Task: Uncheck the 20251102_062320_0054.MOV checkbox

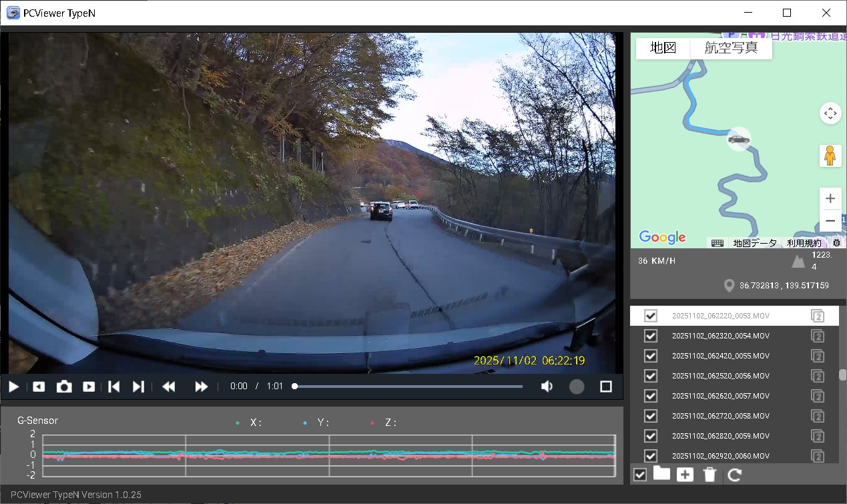Action: pos(650,336)
